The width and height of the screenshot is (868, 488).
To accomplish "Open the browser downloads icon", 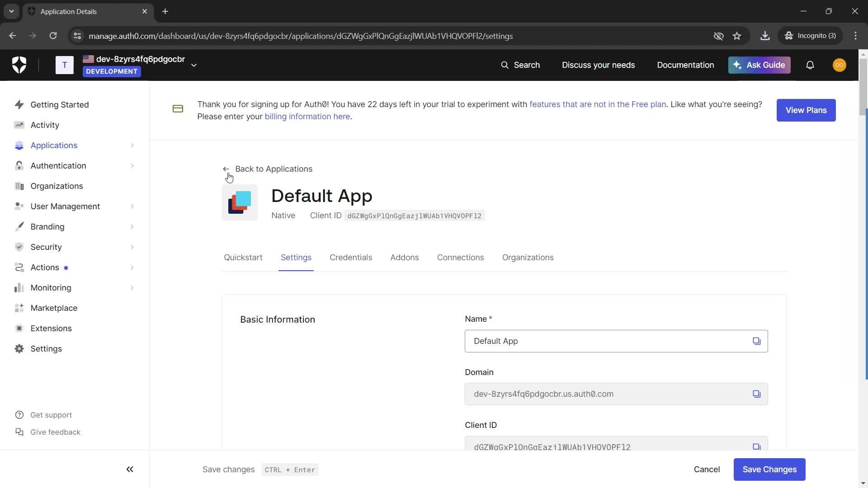I will [x=765, y=36].
